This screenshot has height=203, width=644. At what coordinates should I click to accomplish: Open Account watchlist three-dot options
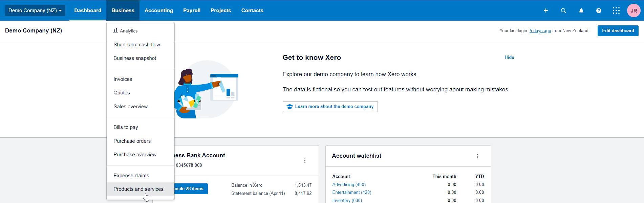pyautogui.click(x=477, y=156)
